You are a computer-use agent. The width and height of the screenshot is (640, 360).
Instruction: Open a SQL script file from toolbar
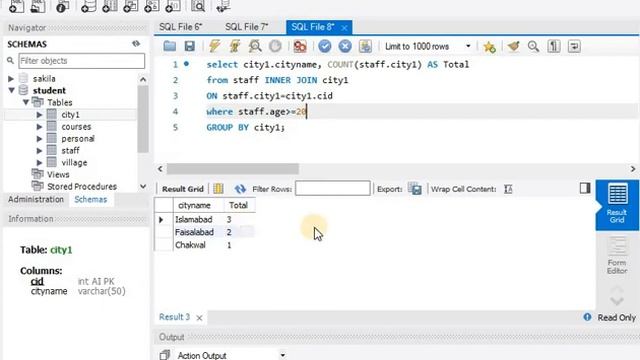click(169, 46)
